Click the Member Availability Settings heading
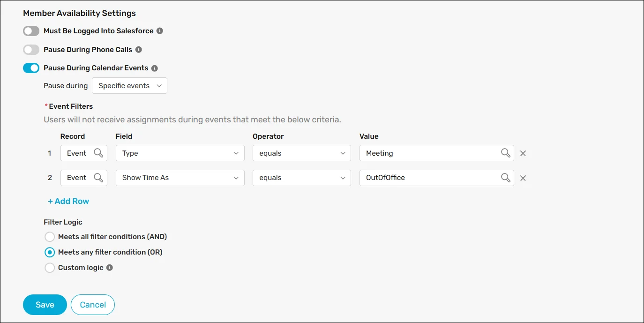 click(79, 13)
